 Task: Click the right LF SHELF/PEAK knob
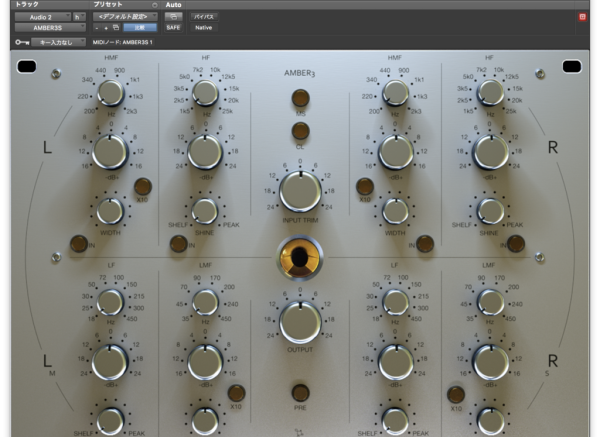[396, 421]
